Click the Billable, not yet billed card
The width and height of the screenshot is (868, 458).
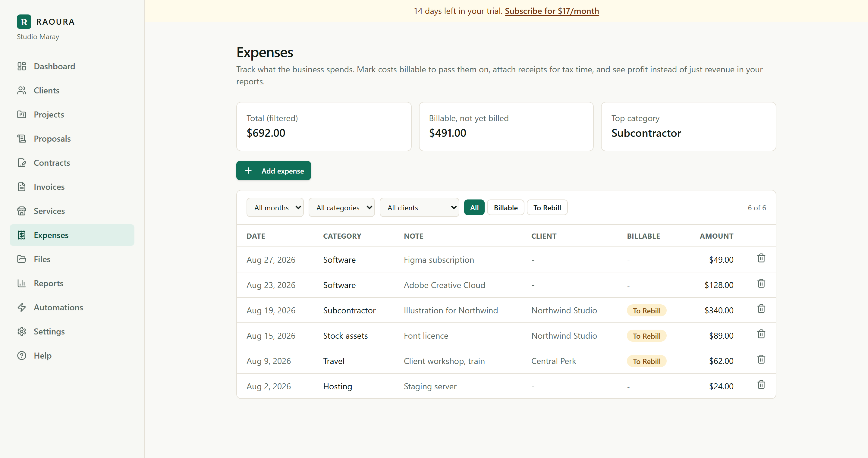point(506,127)
